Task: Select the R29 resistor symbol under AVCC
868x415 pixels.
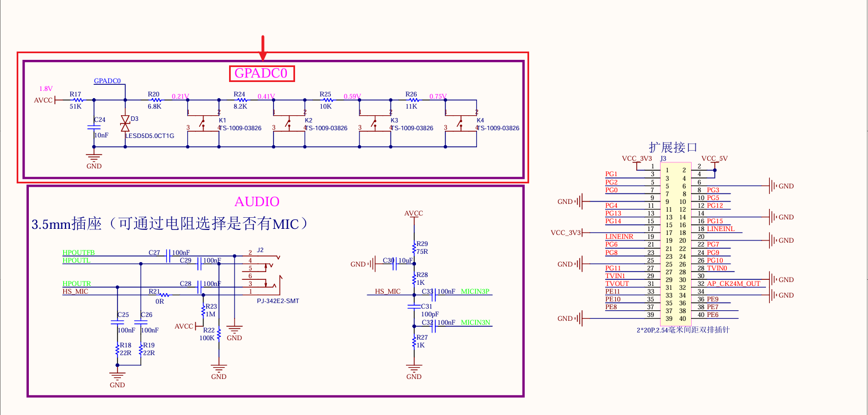Action: [414, 247]
